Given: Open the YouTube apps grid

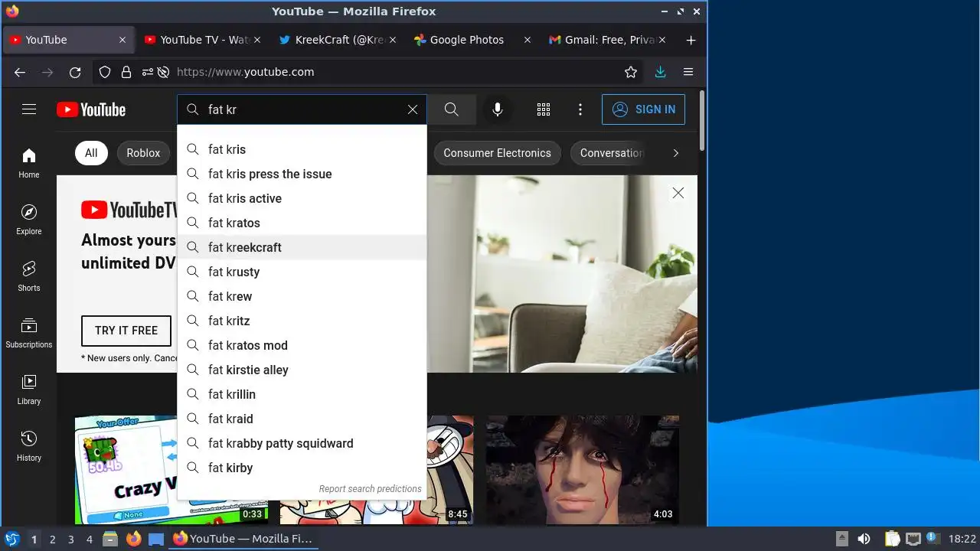Looking at the screenshot, I should point(544,109).
